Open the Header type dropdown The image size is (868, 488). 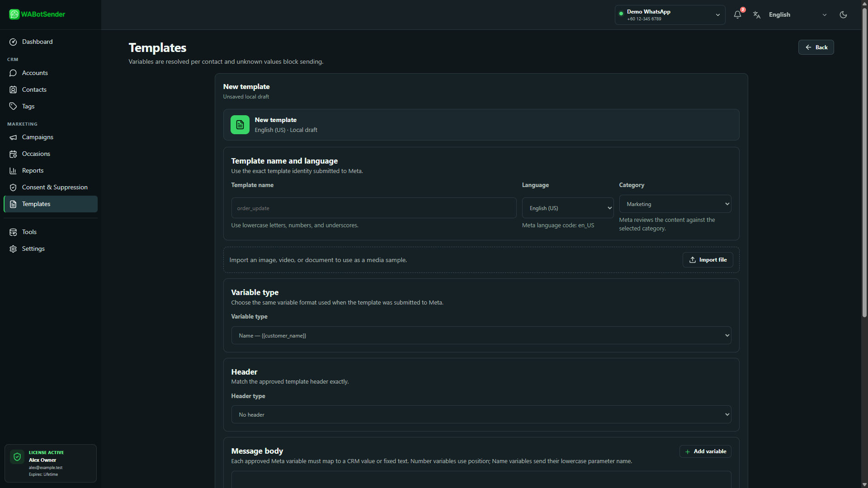481,414
